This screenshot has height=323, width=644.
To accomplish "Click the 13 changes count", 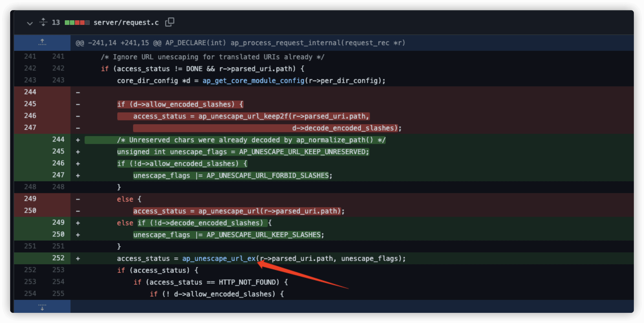I will tap(56, 23).
